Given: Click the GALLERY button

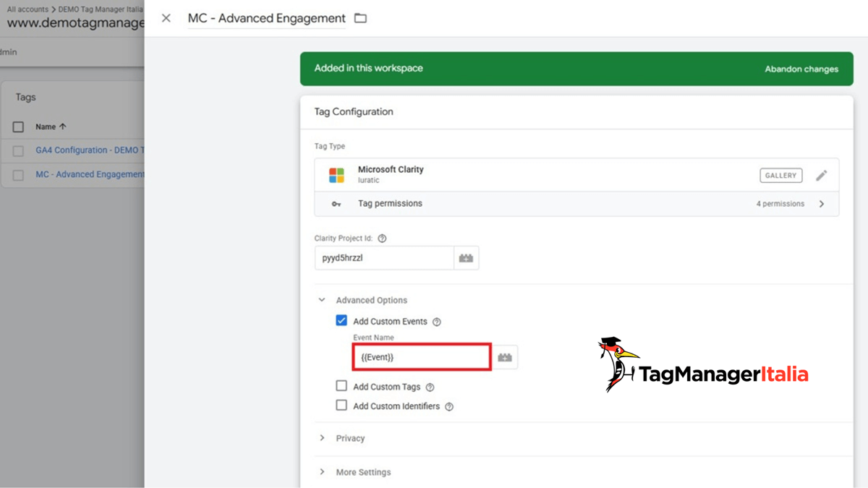Looking at the screenshot, I should coord(780,174).
